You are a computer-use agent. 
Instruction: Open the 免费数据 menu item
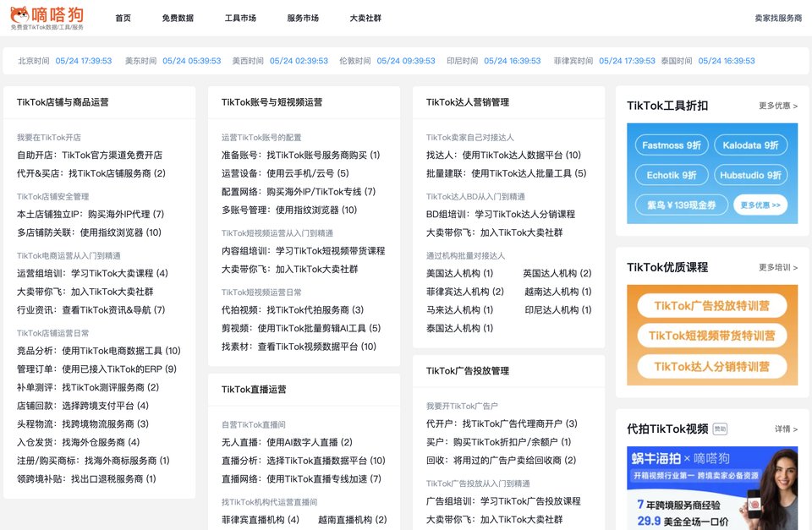click(x=178, y=18)
